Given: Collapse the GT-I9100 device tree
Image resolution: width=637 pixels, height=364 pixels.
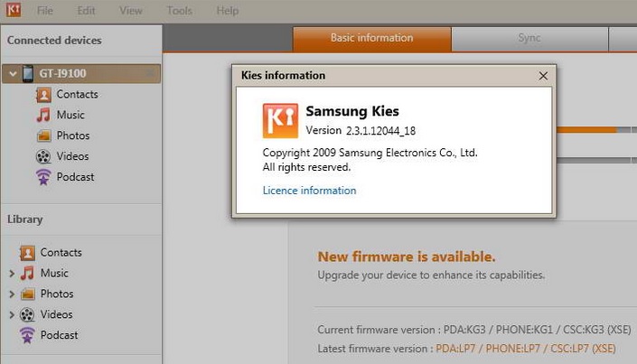Looking at the screenshot, I should (x=13, y=73).
